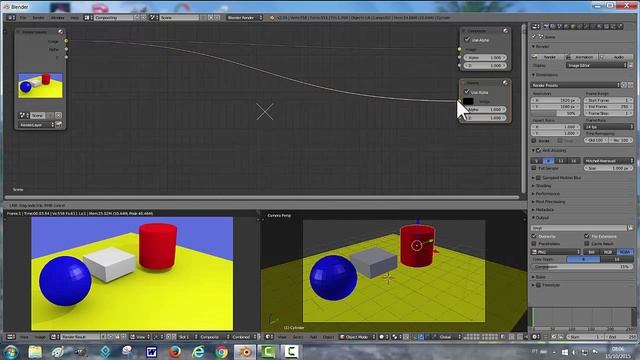Browse output folder icon beside the path field

(631, 228)
